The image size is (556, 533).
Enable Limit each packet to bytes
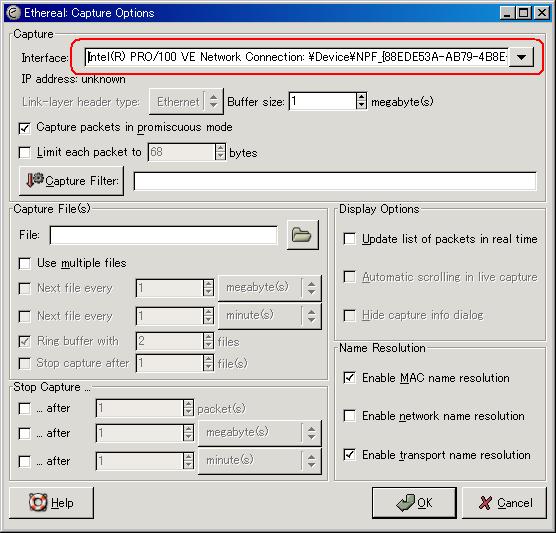tap(24, 153)
